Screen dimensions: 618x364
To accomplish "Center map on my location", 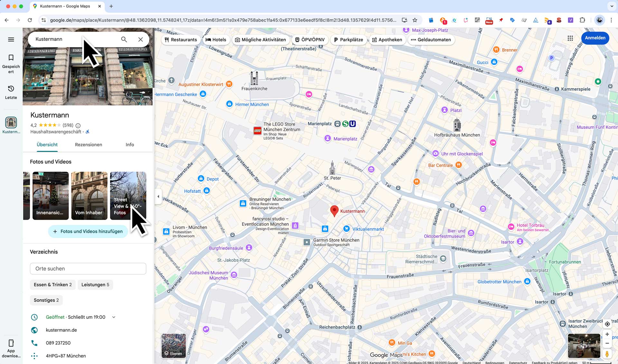I will (607, 324).
